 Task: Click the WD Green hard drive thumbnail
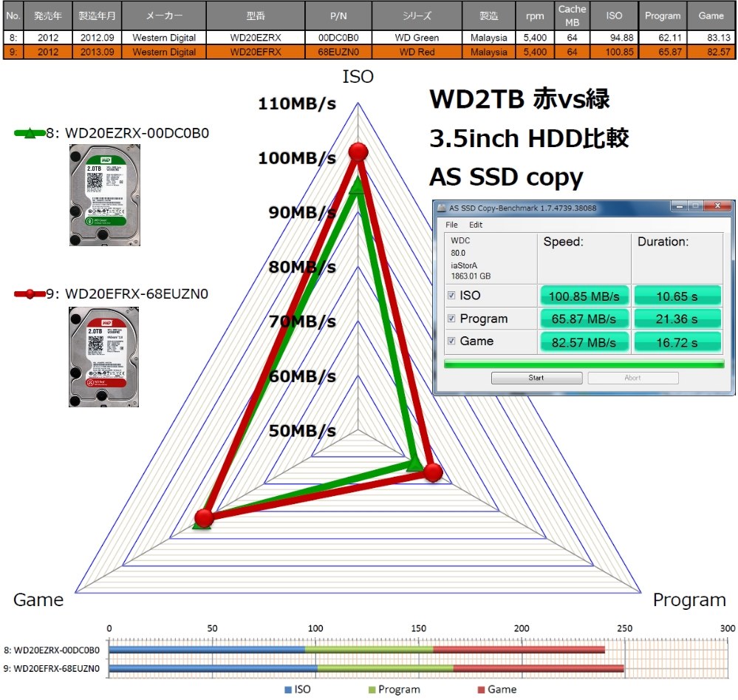[x=105, y=195]
